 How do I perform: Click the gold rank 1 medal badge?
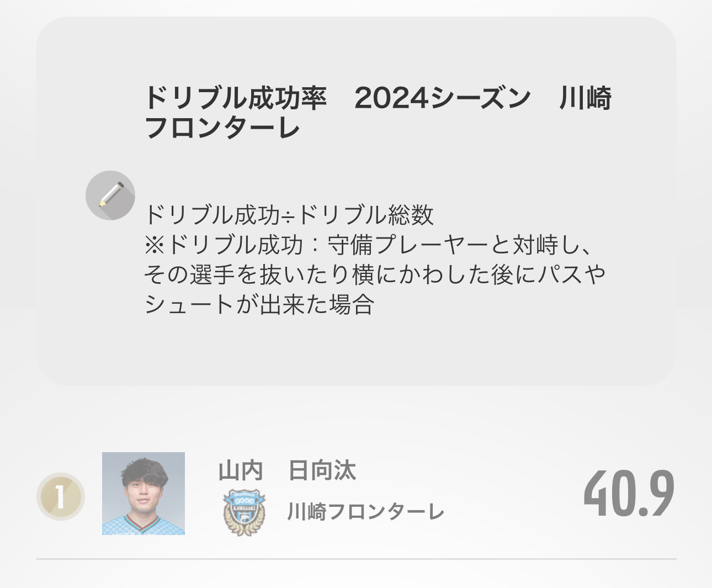point(61,496)
